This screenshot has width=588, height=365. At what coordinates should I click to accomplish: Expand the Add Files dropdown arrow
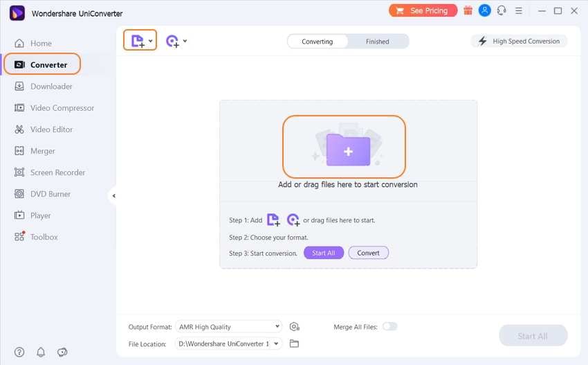tap(151, 41)
